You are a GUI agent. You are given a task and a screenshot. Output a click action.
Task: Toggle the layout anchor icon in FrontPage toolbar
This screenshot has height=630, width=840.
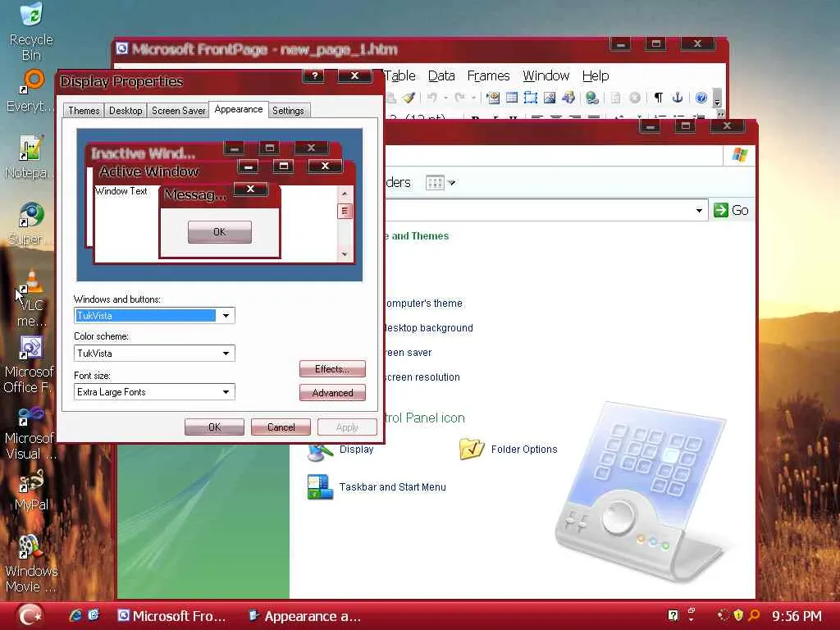pyautogui.click(x=677, y=98)
